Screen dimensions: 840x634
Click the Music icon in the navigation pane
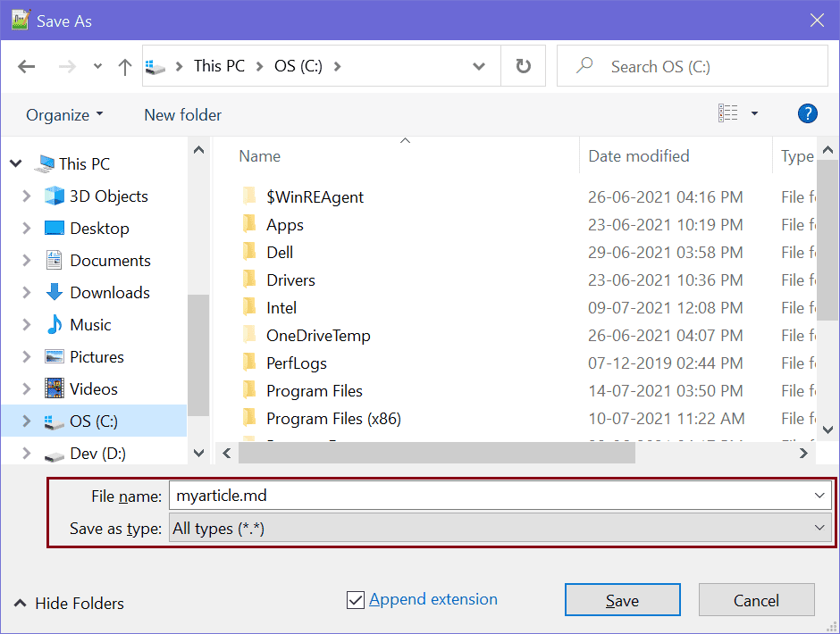54,324
